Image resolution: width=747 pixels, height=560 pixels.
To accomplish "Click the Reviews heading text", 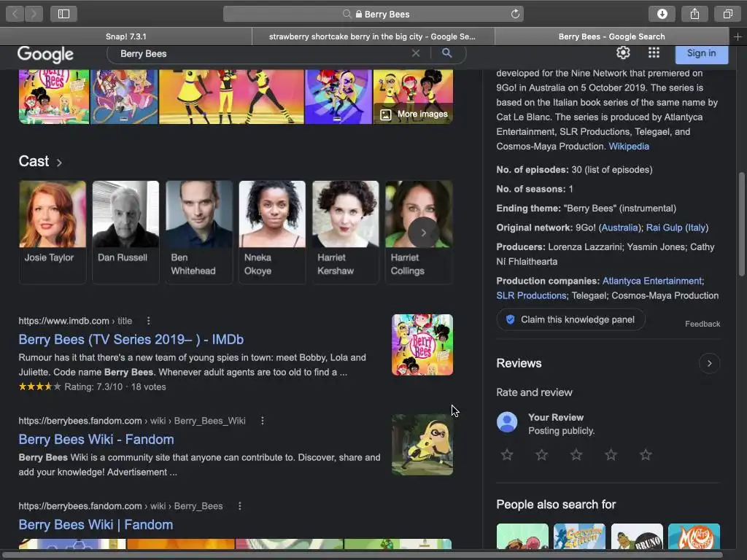I will tap(519, 363).
